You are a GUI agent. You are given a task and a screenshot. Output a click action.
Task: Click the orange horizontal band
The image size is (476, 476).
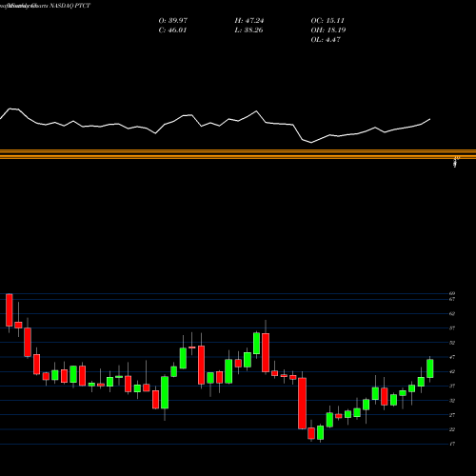pos(238,154)
